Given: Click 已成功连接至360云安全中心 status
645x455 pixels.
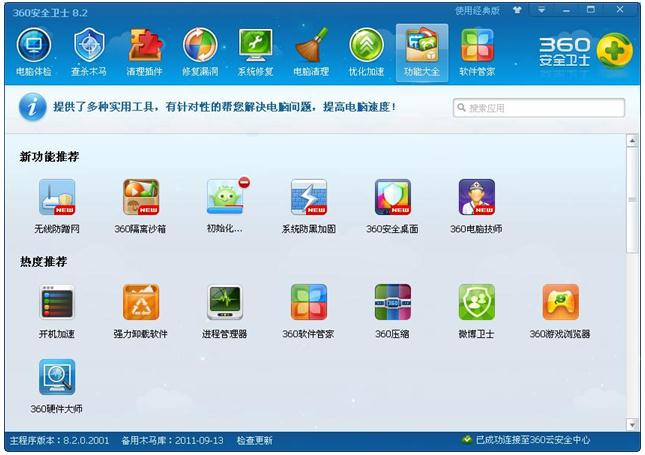Looking at the screenshot, I should tap(527, 440).
